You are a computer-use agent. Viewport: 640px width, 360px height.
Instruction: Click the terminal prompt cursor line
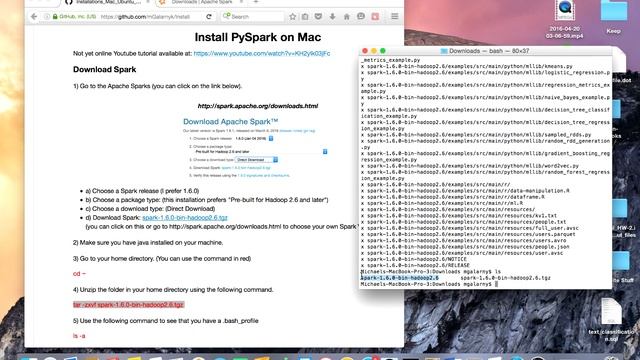[429, 284]
